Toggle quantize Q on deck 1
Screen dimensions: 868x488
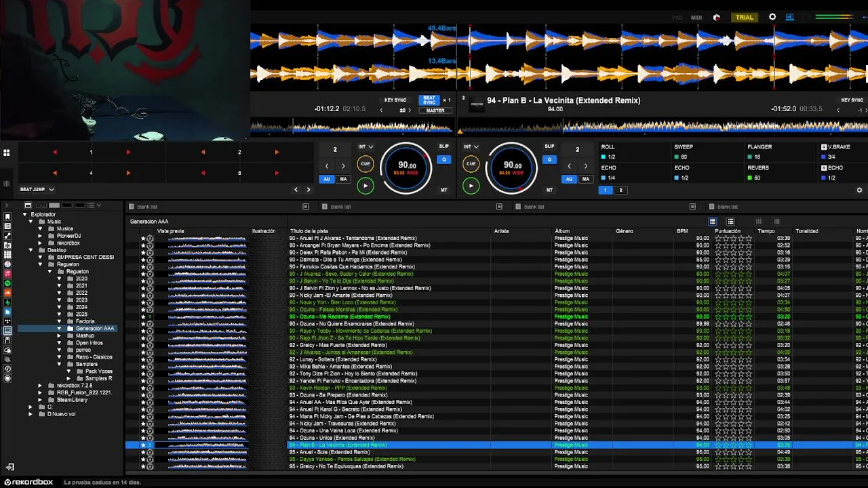(444, 160)
